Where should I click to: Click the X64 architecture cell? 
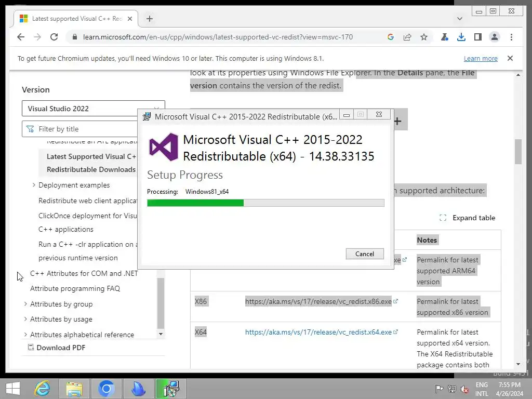tap(201, 332)
